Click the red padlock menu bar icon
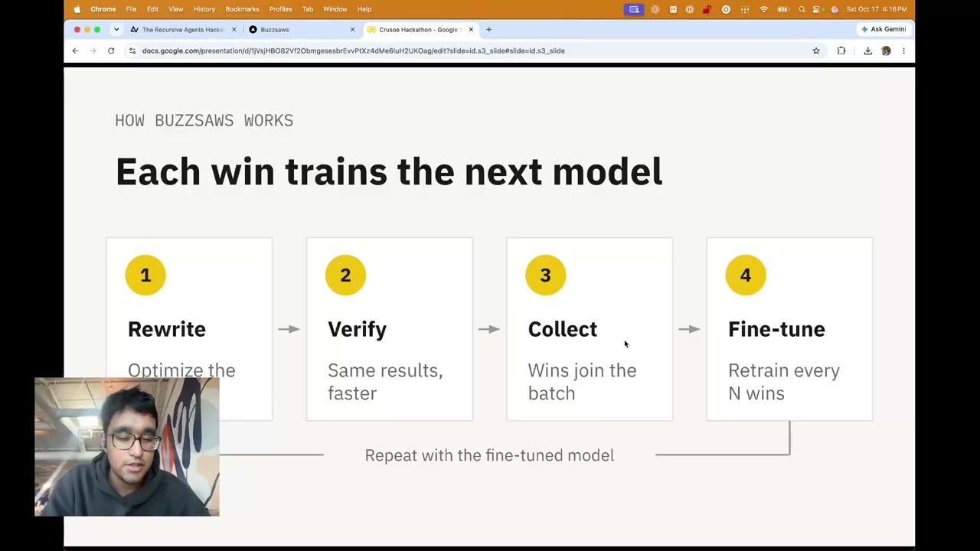Viewport: 980px width, 551px height. point(707,9)
